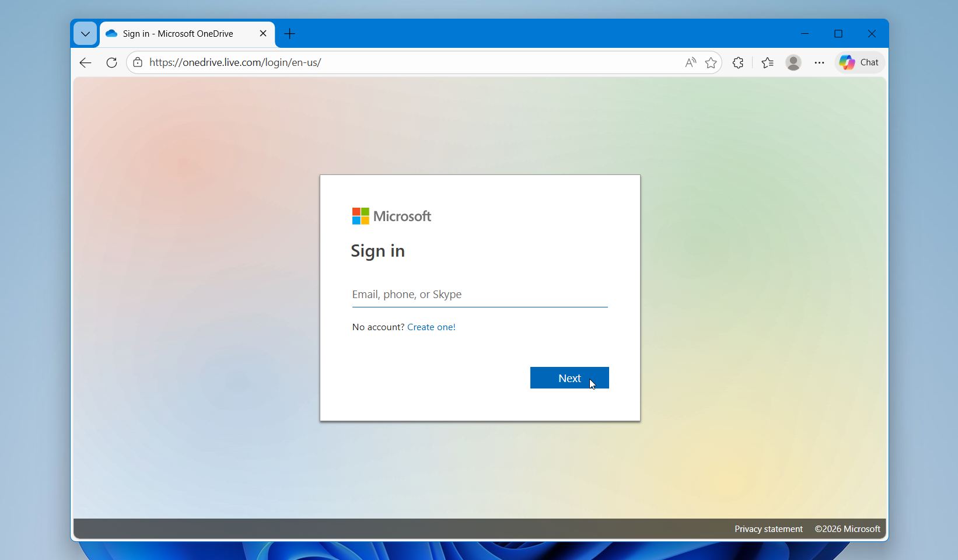Refresh the current page
This screenshot has height=560, width=958.
111,62
